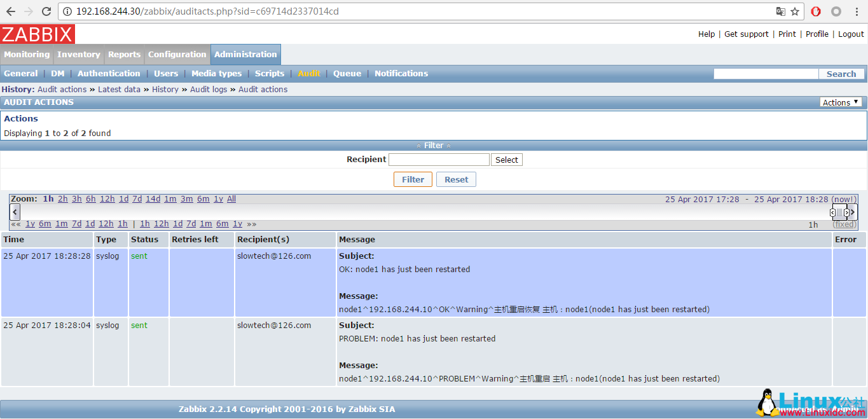This screenshot has height=419, width=868.
Task: Open the recipient Select popup
Action: pyautogui.click(x=506, y=159)
